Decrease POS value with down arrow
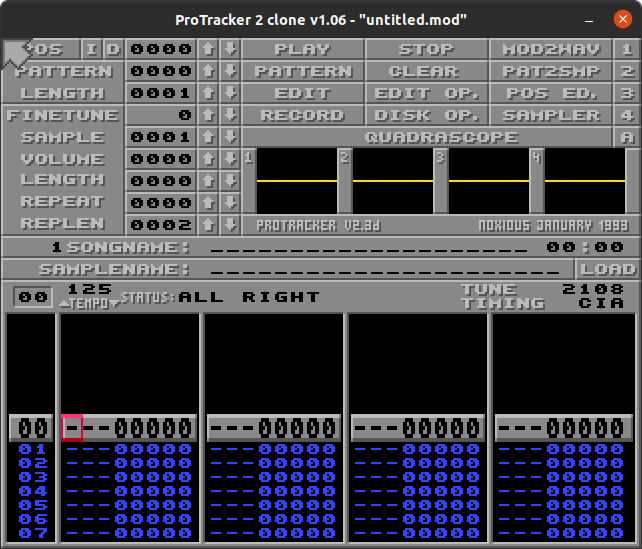Screen dimensions: 642x549 230,50
